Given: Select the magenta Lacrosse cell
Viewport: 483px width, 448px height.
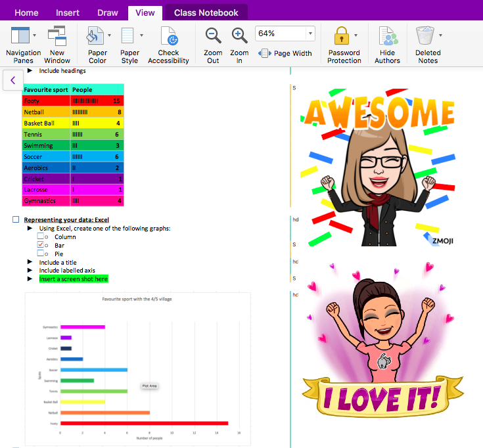Looking at the screenshot, I should pos(46,190).
